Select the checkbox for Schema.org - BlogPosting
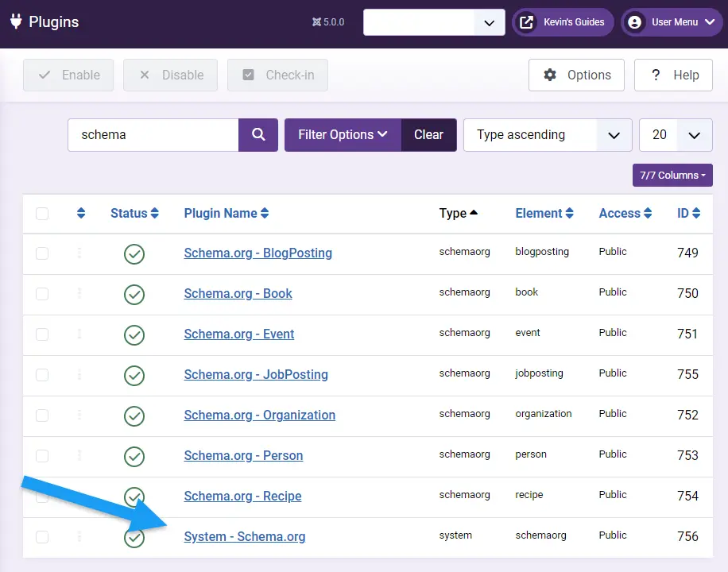The height and width of the screenshot is (572, 728). (x=42, y=253)
